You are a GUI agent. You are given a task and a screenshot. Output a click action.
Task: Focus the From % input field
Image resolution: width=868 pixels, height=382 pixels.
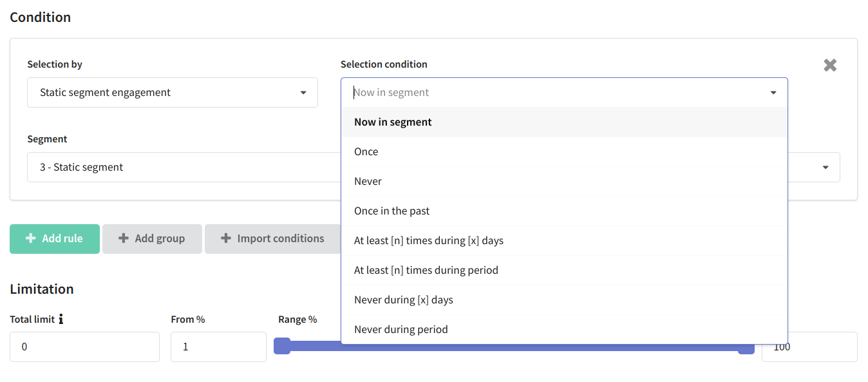(218, 347)
